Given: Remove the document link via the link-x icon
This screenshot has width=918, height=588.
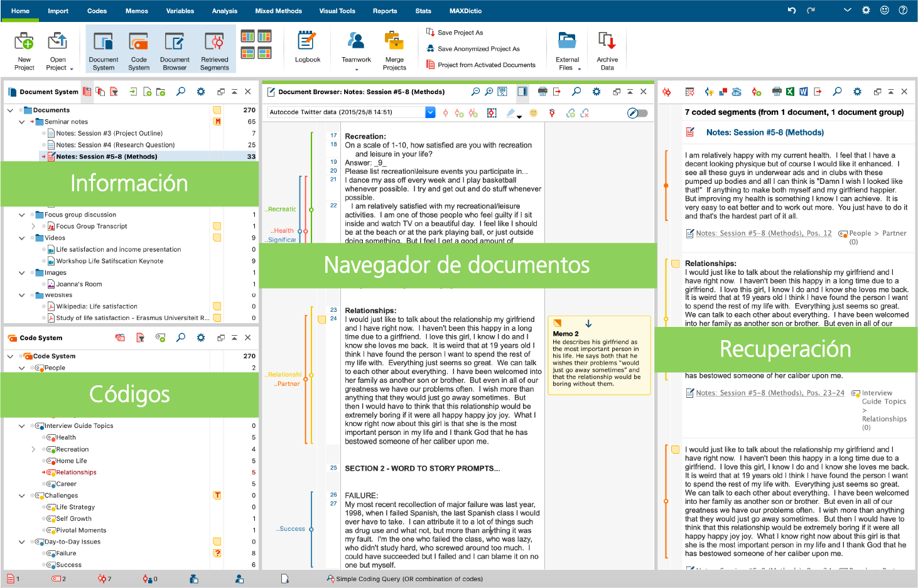Looking at the screenshot, I should tap(585, 113).
